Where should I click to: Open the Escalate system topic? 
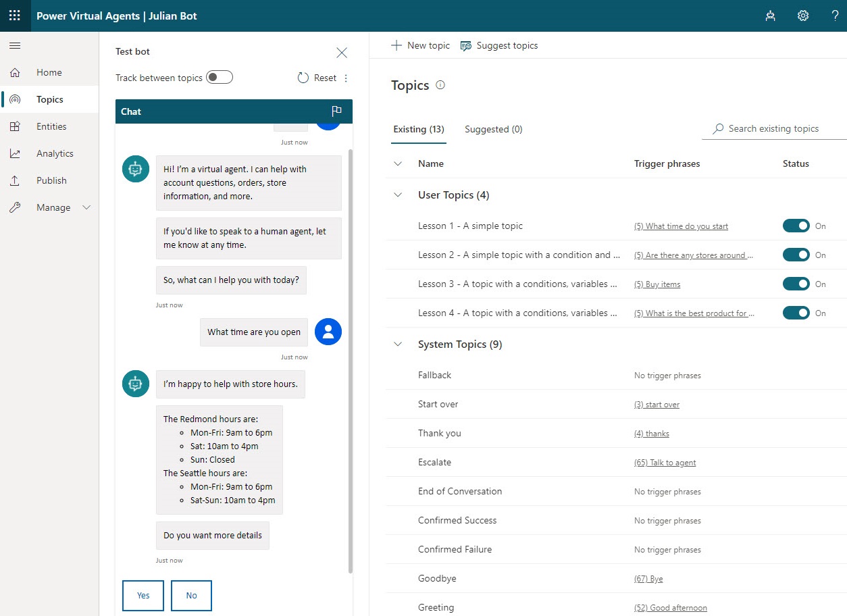(434, 463)
